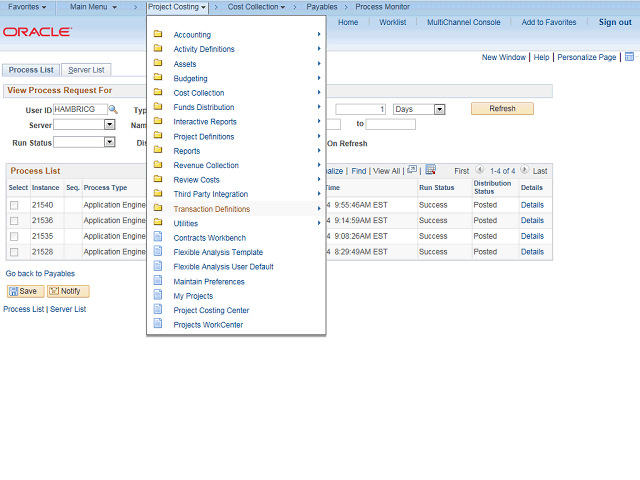This screenshot has height=480, width=640.
Task: Click the User ID lookup magnifier icon
Action: (x=113, y=109)
